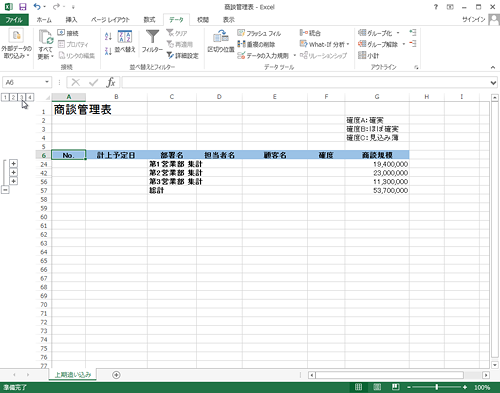
Task: Click the Insert Function fx icon
Action: coord(111,82)
